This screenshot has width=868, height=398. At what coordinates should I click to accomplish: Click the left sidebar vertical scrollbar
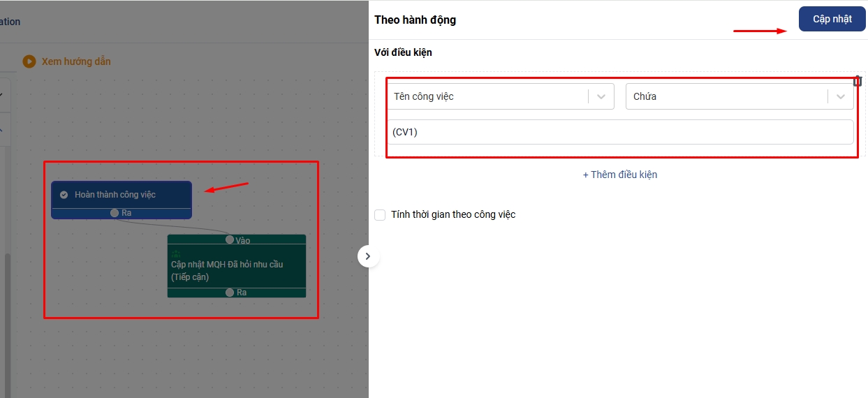(x=8, y=314)
